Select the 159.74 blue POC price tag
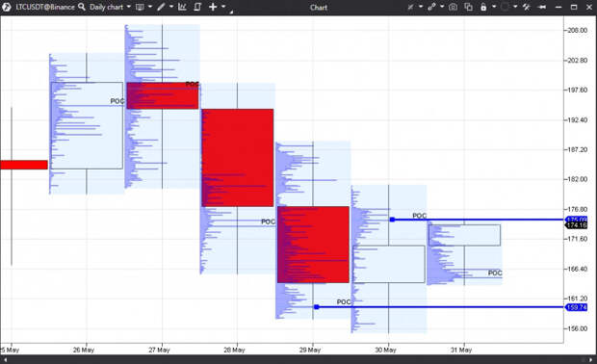 pyautogui.click(x=577, y=307)
